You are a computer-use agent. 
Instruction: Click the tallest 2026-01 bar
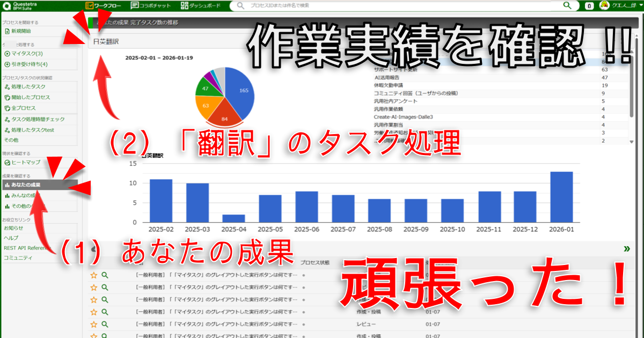562,197
